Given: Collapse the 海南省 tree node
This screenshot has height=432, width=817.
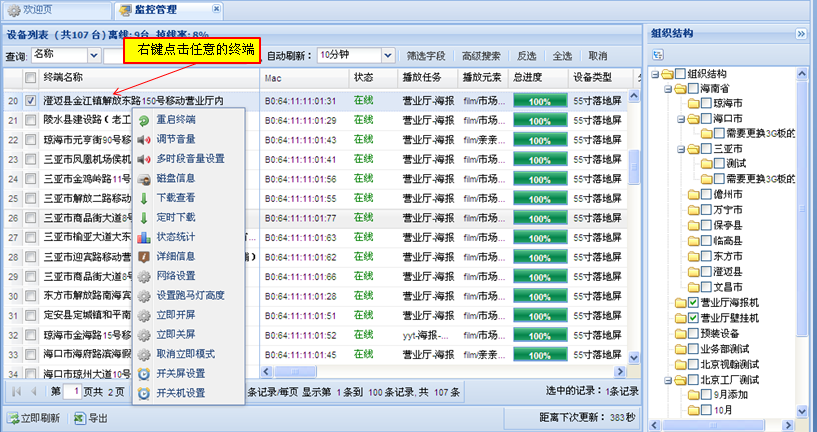Looking at the screenshot, I should click(666, 89).
